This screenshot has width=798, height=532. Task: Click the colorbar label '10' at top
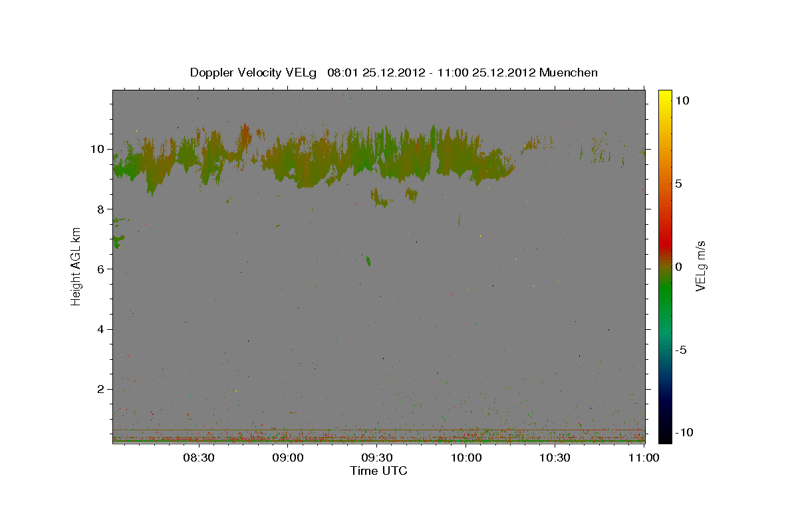click(x=682, y=100)
